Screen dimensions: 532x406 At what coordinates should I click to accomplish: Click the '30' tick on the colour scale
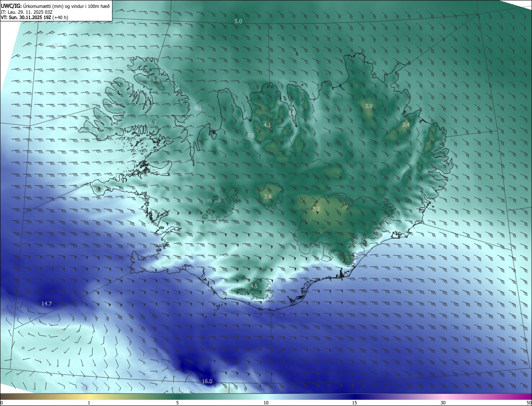pyautogui.click(x=443, y=403)
